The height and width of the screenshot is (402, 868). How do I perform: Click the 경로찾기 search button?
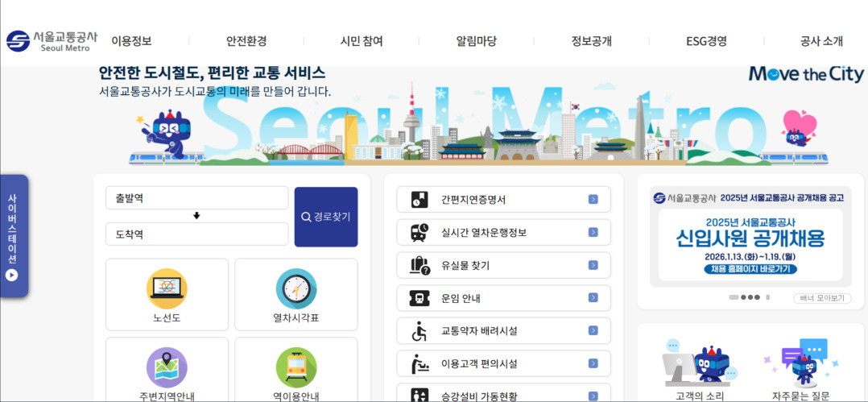[326, 217]
